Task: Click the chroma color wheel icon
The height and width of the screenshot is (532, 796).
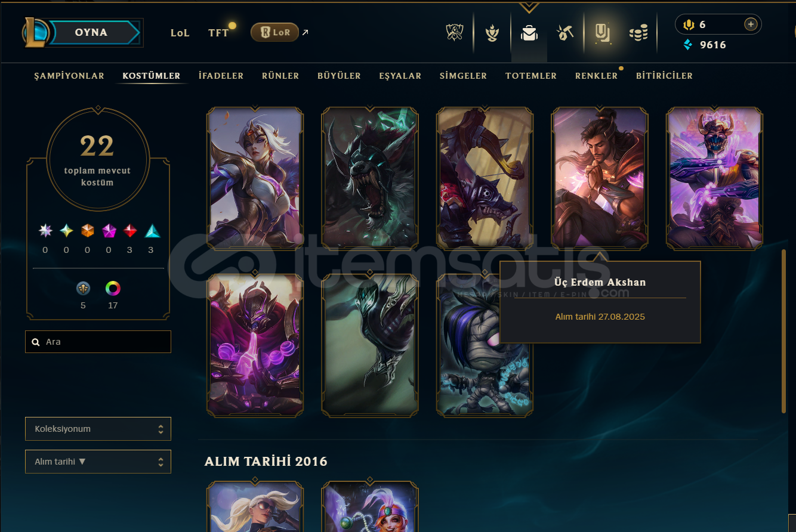Action: (x=113, y=289)
